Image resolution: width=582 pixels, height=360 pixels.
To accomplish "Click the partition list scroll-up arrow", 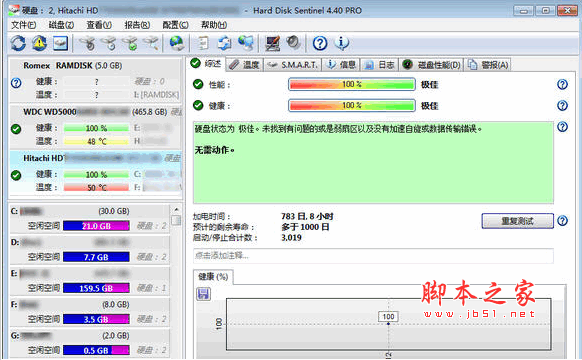I will point(176,209).
